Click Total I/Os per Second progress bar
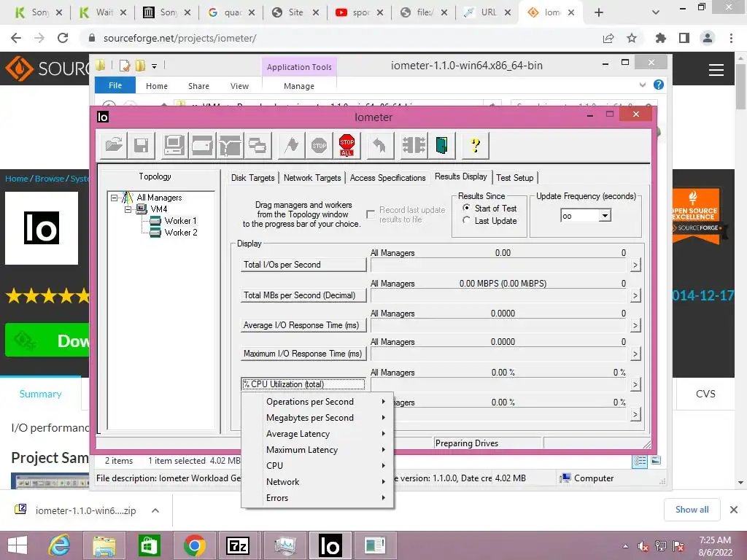This screenshot has width=747, height=560. (498, 265)
